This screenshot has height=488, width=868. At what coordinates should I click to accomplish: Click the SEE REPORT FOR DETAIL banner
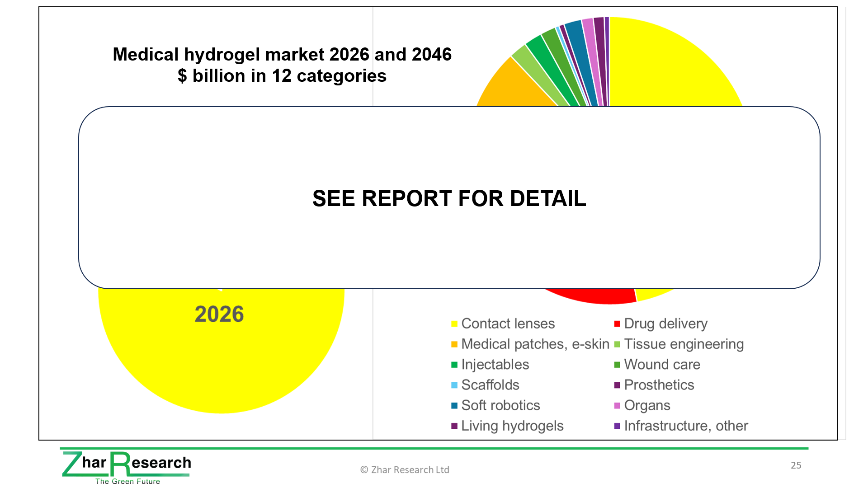(449, 198)
